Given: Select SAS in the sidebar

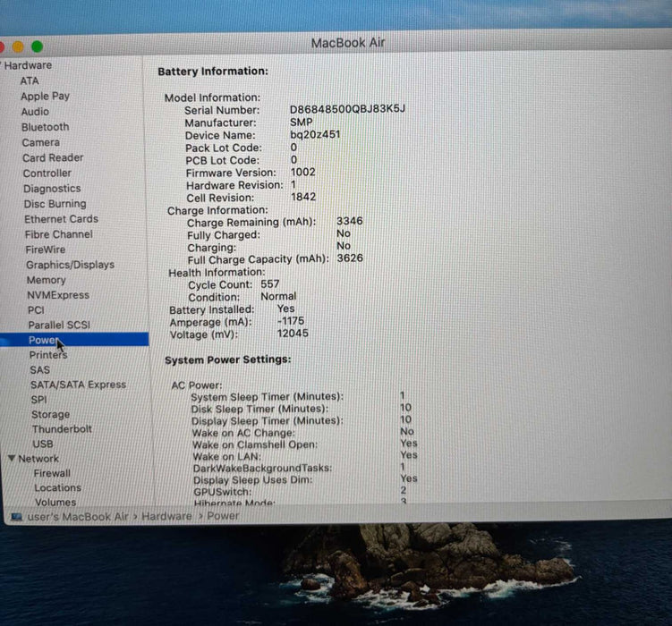Looking at the screenshot, I should tap(40, 370).
